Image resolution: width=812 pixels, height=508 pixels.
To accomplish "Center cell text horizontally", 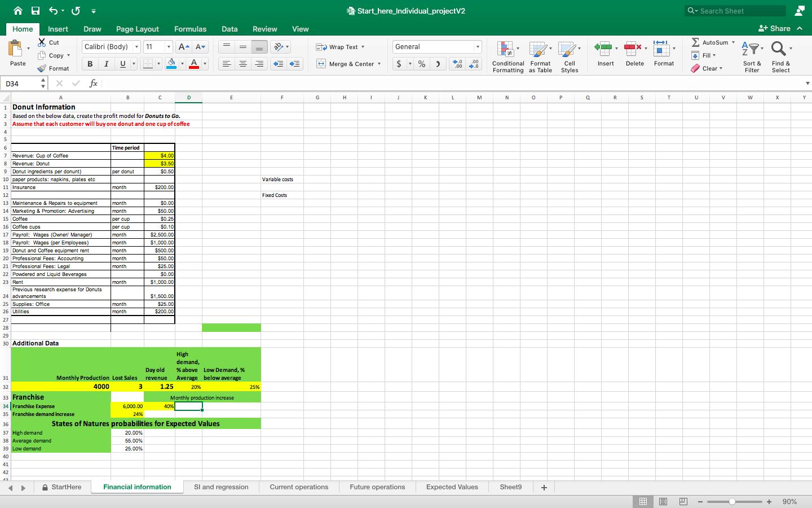I will pyautogui.click(x=243, y=64).
